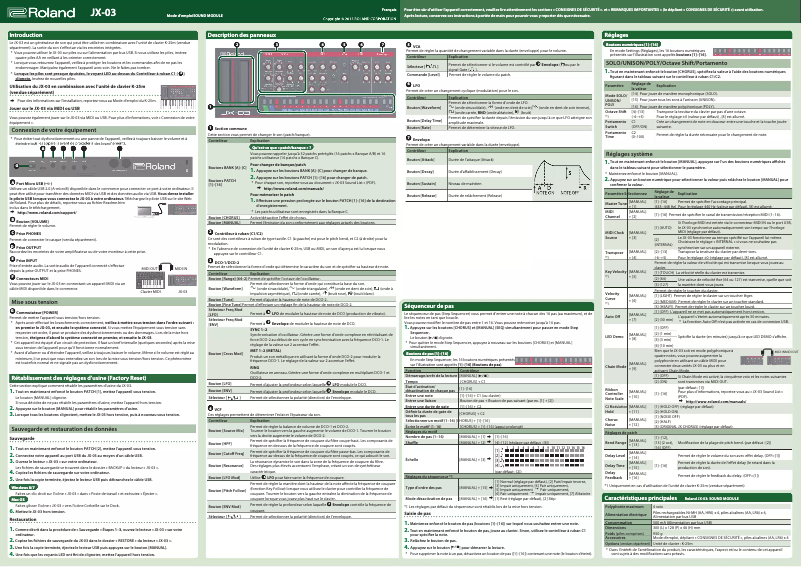Click the K-25m keyboard unit illustration
Image resolution: width=802 pixels, height=567 pixels.
179,97
